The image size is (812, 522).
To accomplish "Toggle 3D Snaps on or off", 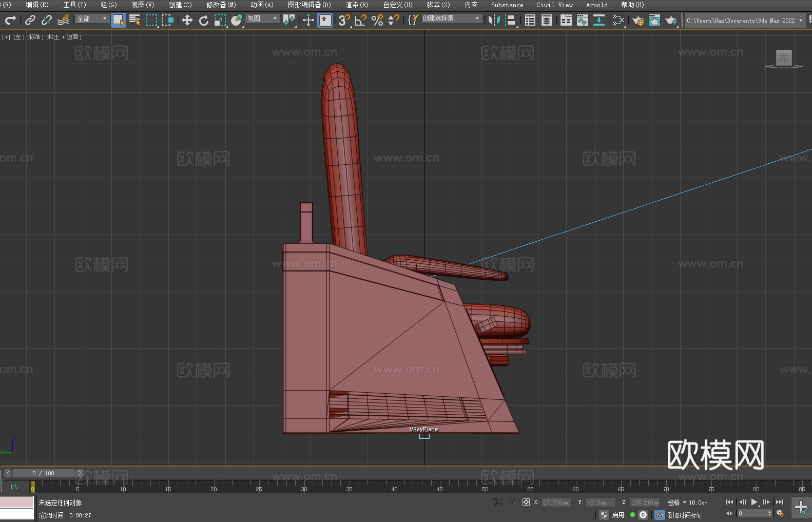I will point(344,20).
